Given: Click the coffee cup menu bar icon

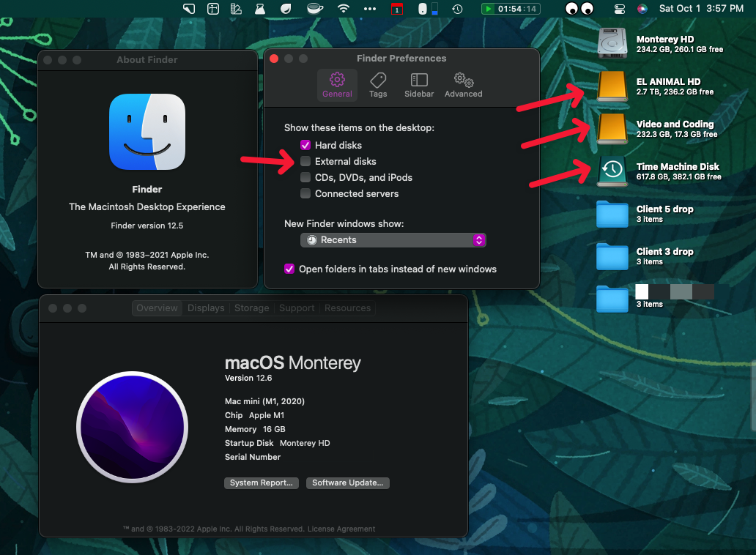Looking at the screenshot, I should (x=315, y=9).
